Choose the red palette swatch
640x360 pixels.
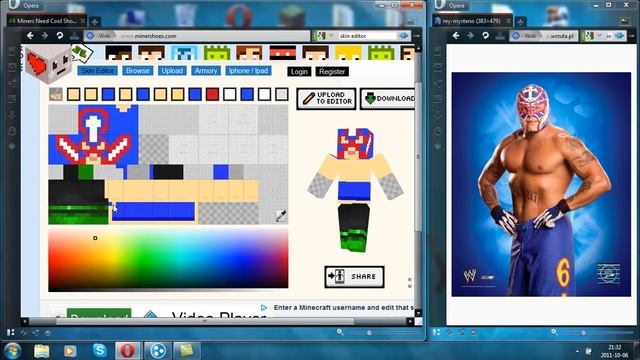point(212,94)
